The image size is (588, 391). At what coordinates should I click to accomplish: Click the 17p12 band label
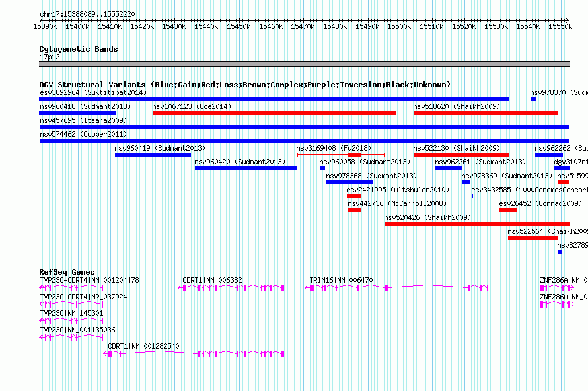tap(50, 57)
